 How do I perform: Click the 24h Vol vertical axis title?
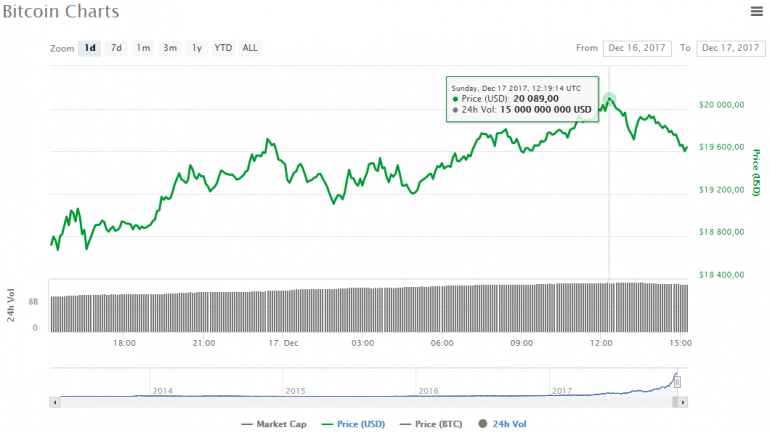[x=11, y=305]
